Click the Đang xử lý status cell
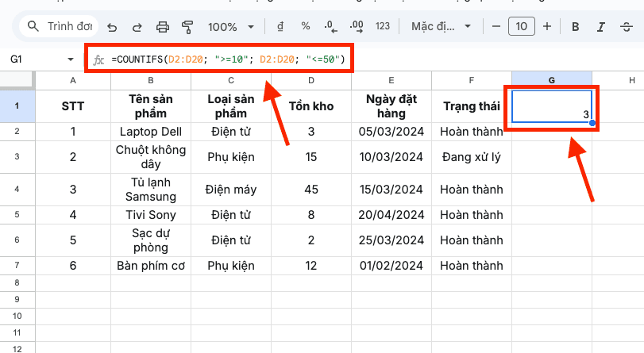Image resolution: width=644 pixels, height=353 pixels. click(x=472, y=157)
